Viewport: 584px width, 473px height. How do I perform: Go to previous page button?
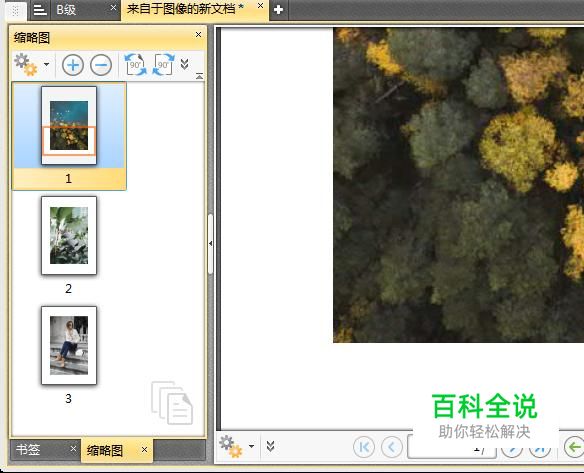(392, 447)
